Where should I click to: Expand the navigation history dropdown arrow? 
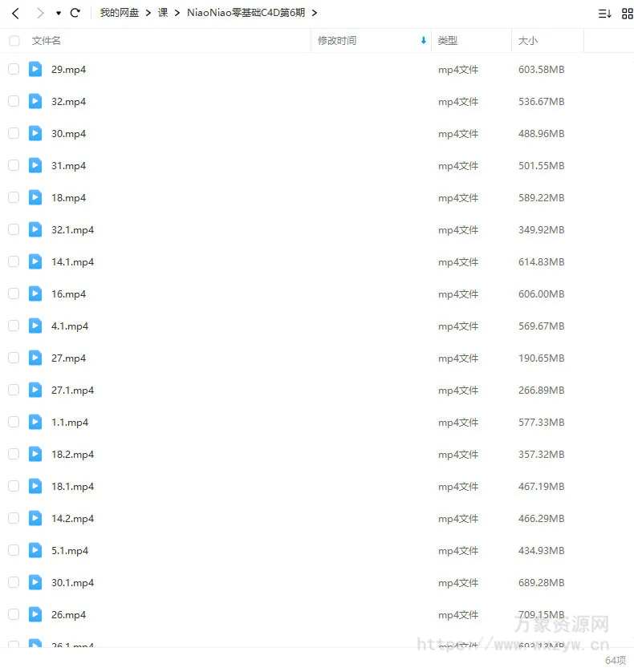click(59, 14)
